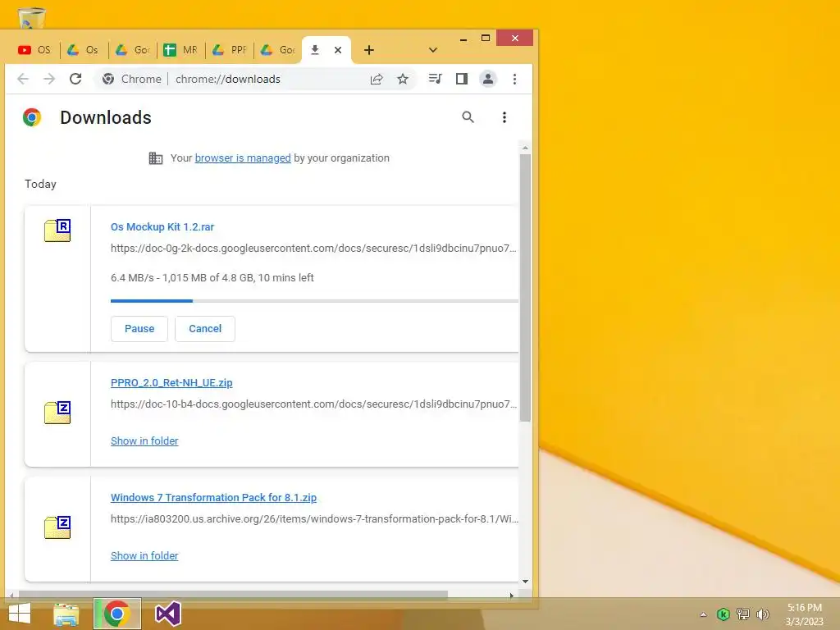Click the Chrome logo beside Downloads

[x=32, y=116]
